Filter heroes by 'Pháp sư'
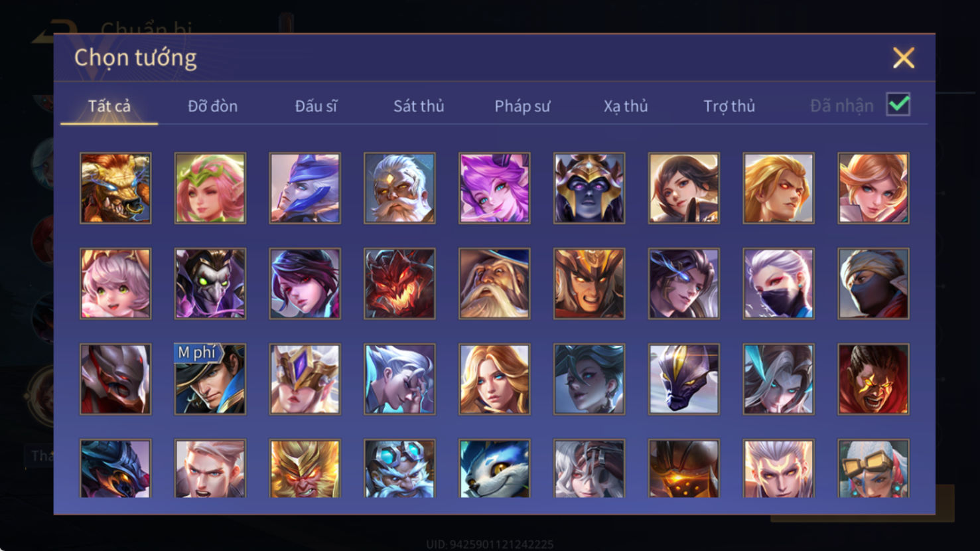Image resolution: width=980 pixels, height=551 pixels. point(522,106)
